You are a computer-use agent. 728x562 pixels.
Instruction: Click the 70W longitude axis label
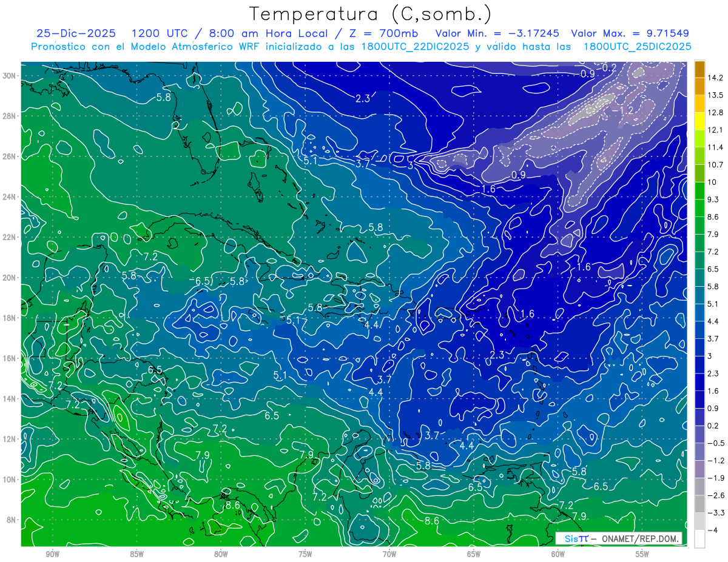[389, 554]
